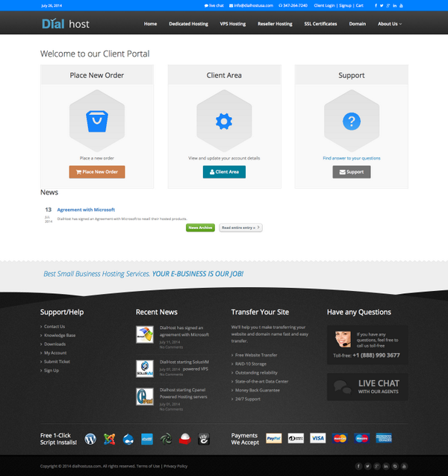Click the LinkedIn icon in the footer
This screenshot has width=448, height=476.
[386, 466]
